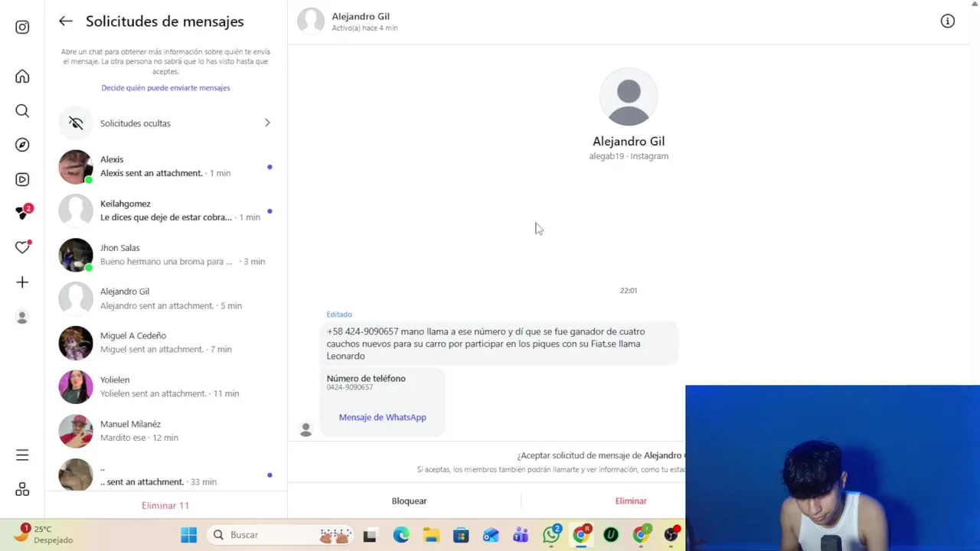
Task: Open the Solicitudes ocultas row
Action: point(165,123)
